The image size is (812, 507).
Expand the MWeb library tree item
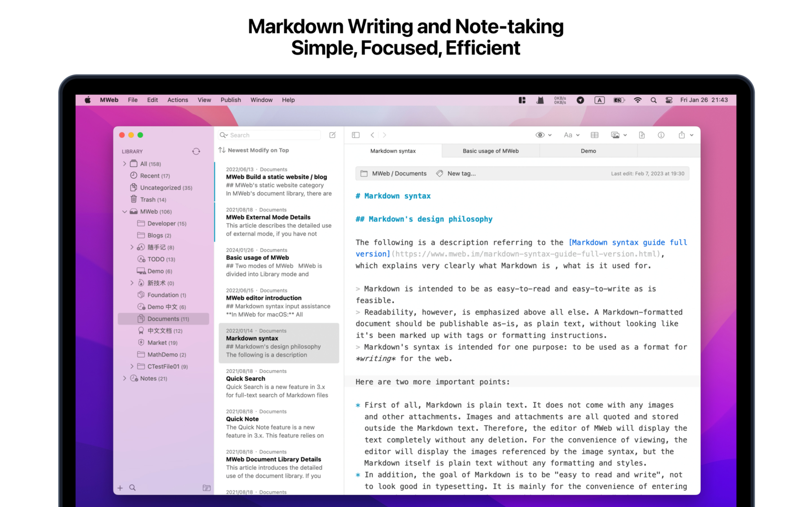[125, 212]
